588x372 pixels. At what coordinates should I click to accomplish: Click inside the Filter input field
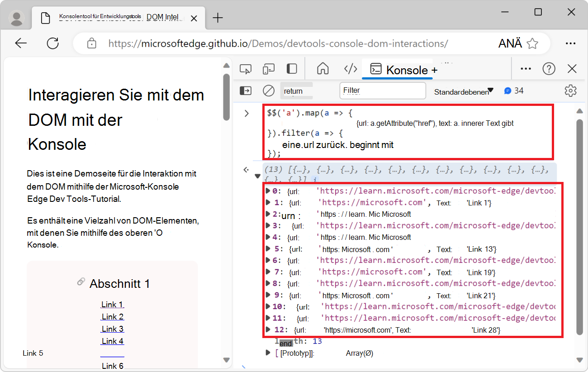[382, 91]
